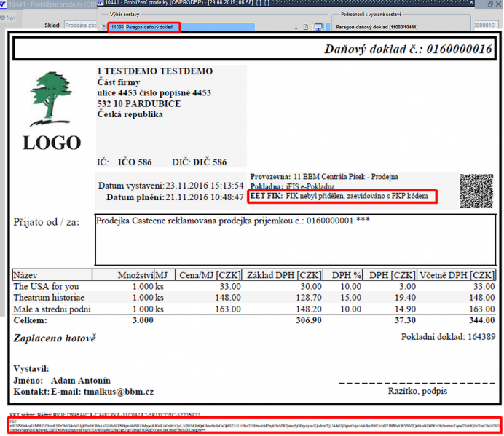Click Pokladní doklad: 164389
Screen dimensions: 504x436
tap(448, 337)
